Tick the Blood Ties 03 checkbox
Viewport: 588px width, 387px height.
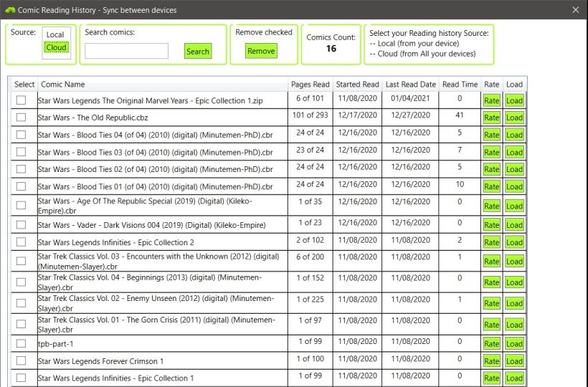21,152
